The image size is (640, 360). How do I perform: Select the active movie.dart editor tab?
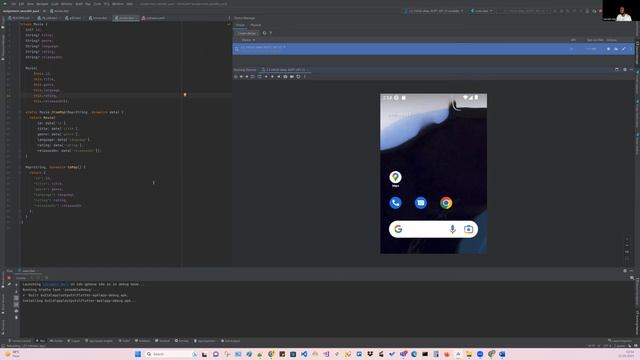[125, 18]
